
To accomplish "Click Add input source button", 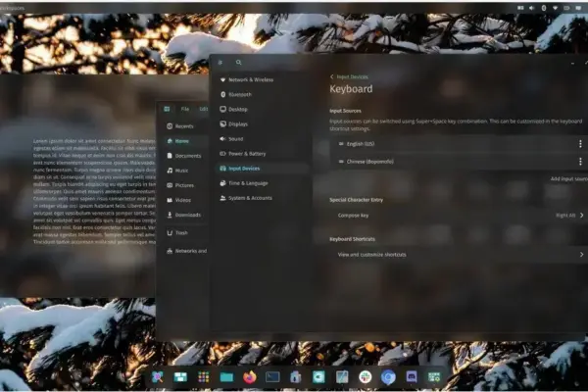I will pos(568,179).
